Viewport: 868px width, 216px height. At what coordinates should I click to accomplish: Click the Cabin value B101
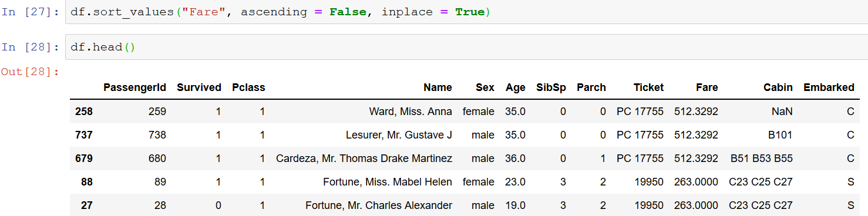pyautogui.click(x=780, y=134)
